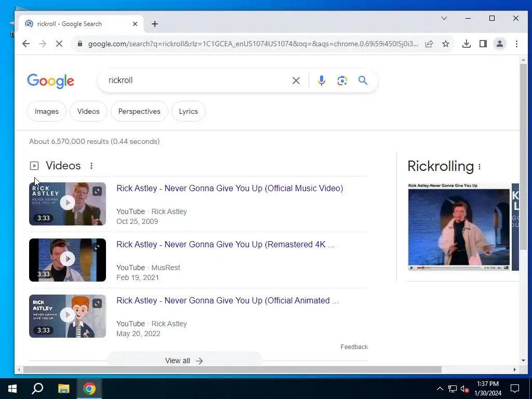Search by image with Google Lens
Viewport: 532px width, 399px height.
342,81
